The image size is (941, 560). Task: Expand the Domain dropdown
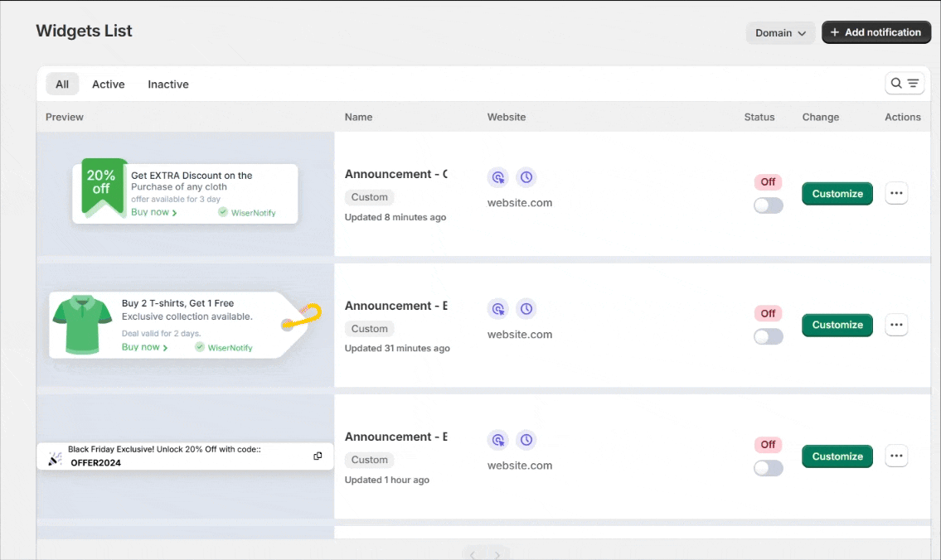tap(780, 33)
